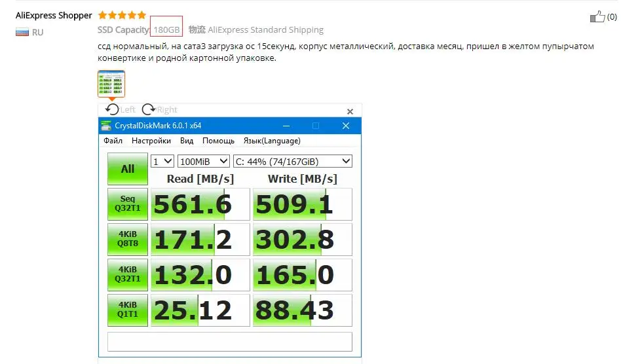Viewport: 621px width, 364px height.
Task: Expand the test count dropdown showing 1
Action: (x=162, y=162)
